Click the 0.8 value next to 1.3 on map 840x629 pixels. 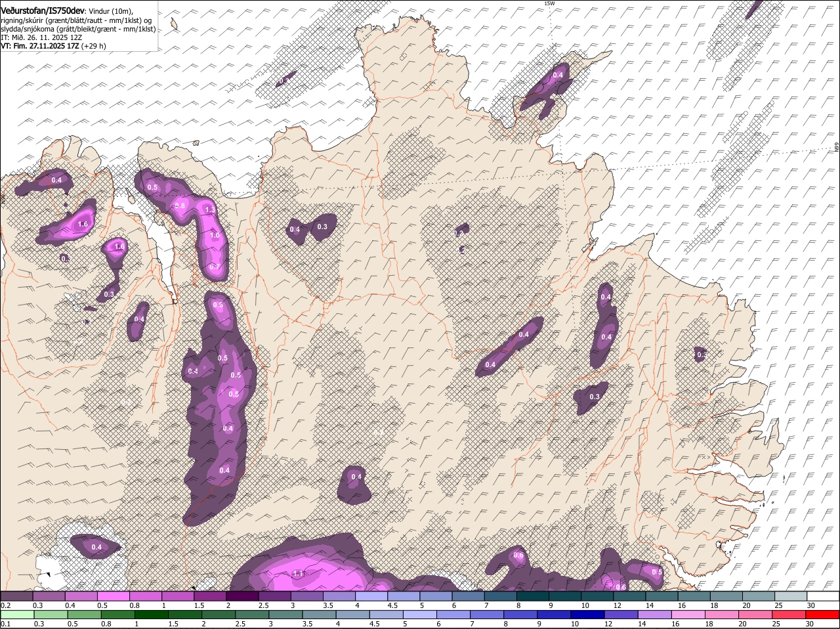(180, 206)
